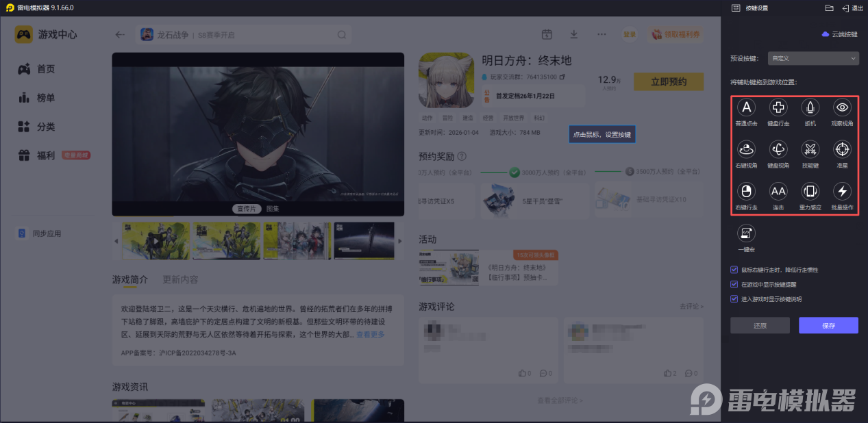Open the 【临行事项】 activity card
Image resolution: width=868 pixels, height=423 pixels.
[488, 268]
